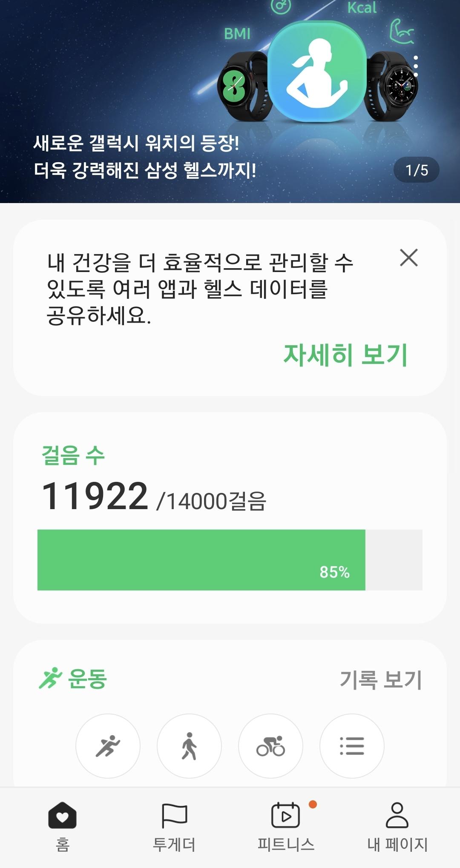
Task: Start a walking workout
Action: [x=189, y=746]
